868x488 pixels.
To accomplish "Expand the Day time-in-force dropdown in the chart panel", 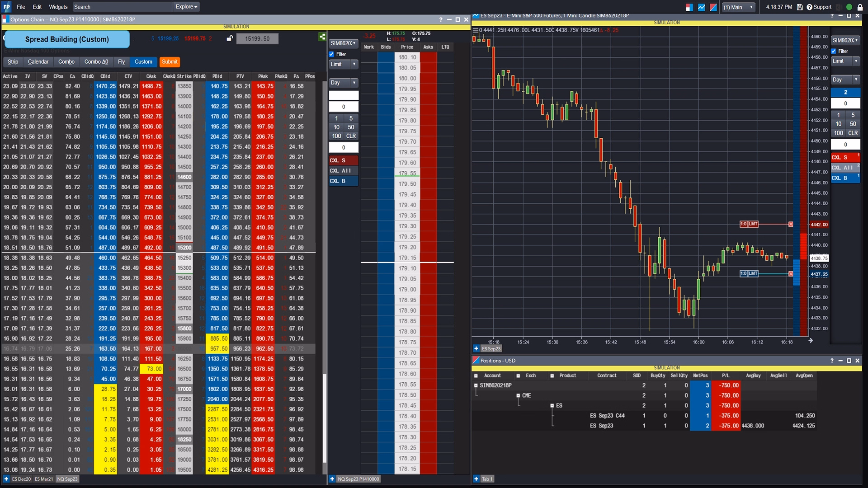I will 845,80.
